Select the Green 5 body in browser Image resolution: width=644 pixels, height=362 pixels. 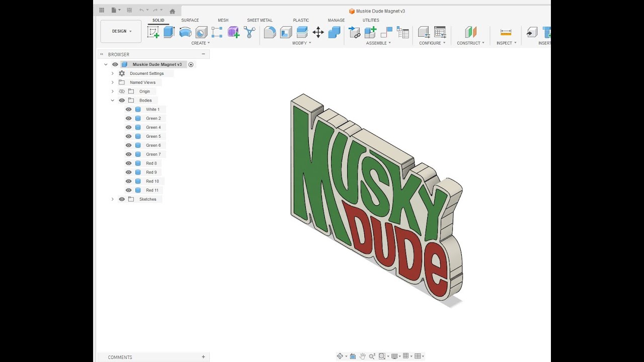[x=153, y=136]
